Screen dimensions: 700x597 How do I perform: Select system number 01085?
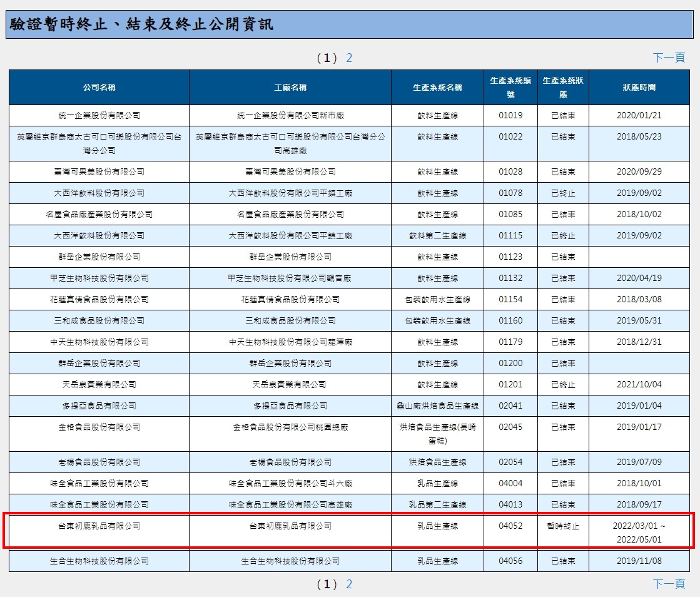[510, 214]
